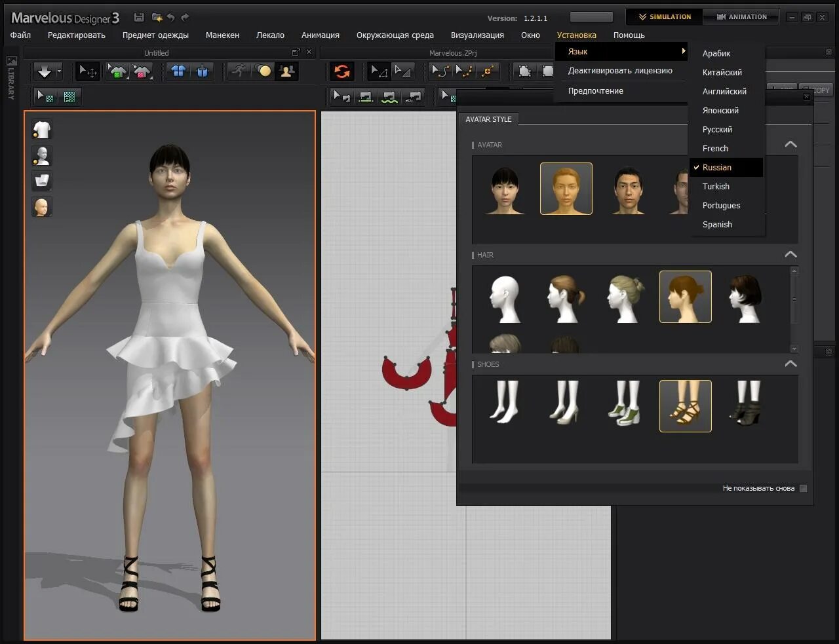Click the yellow sphere toolbar icon
Viewport: 839px width, 644px height.
[264, 71]
